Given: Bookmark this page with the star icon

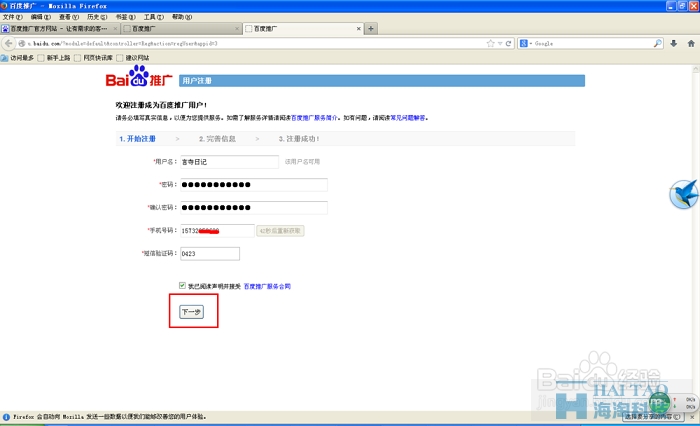Looking at the screenshot, I should click(490, 44).
